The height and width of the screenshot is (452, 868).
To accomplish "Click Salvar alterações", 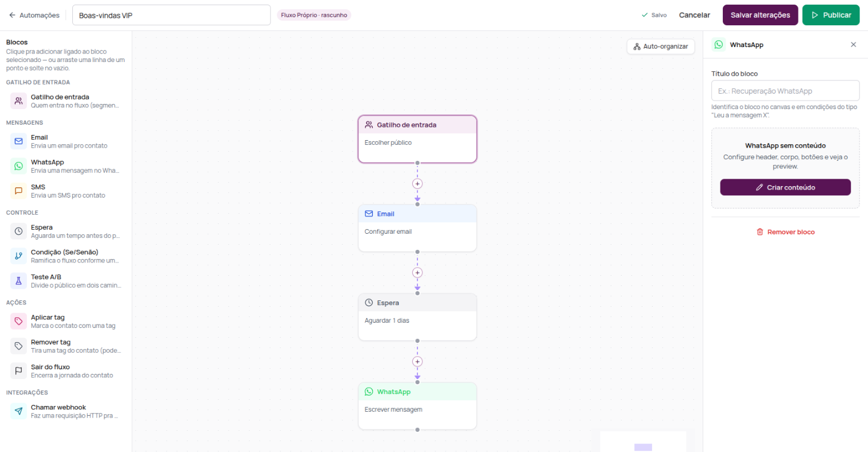I will click(760, 15).
